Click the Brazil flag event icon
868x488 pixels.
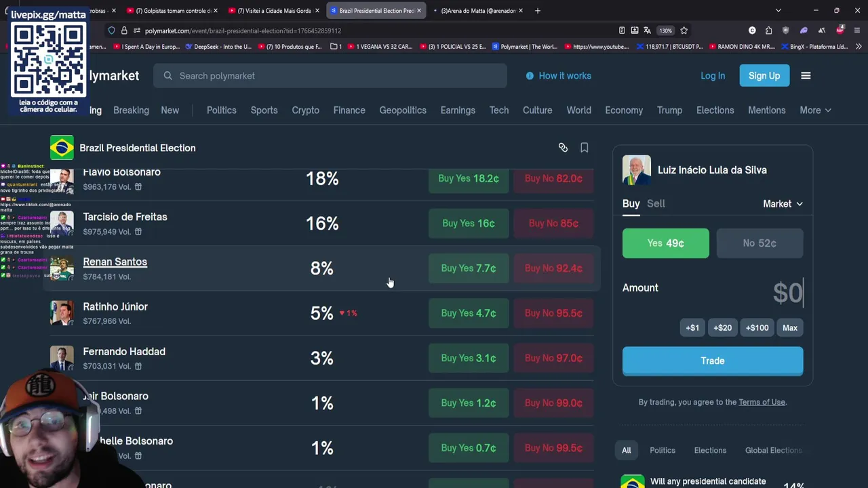pyautogui.click(x=62, y=148)
